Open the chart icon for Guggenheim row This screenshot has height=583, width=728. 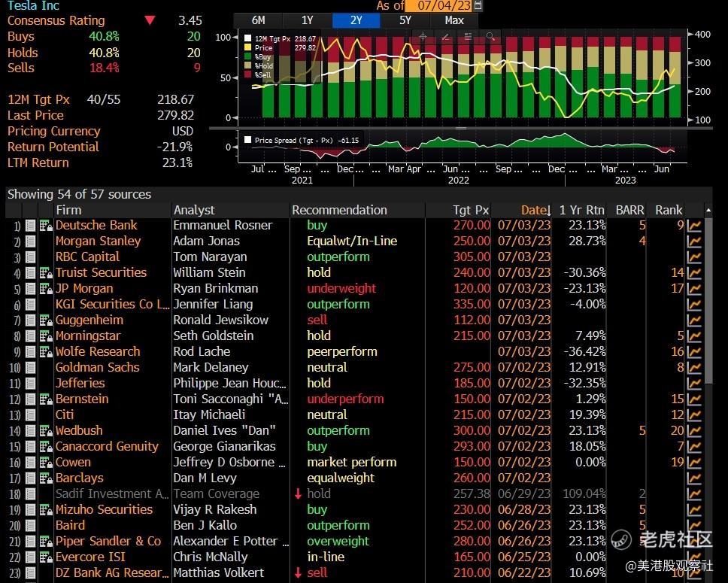694,320
